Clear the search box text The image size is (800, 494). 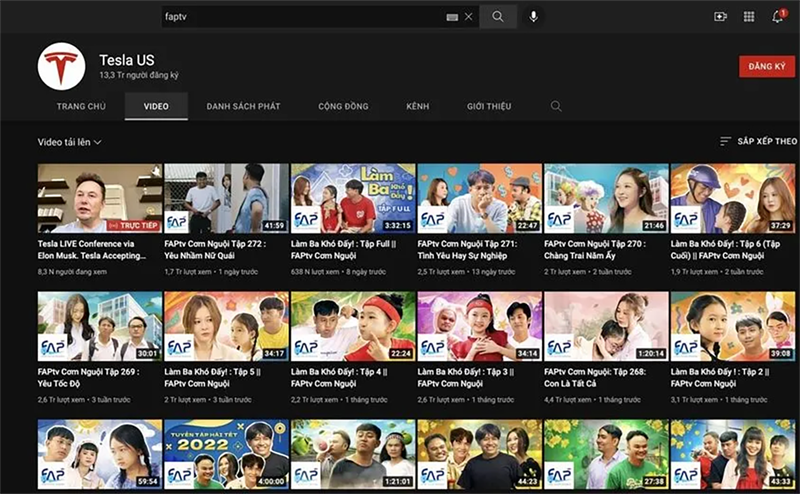[468, 17]
